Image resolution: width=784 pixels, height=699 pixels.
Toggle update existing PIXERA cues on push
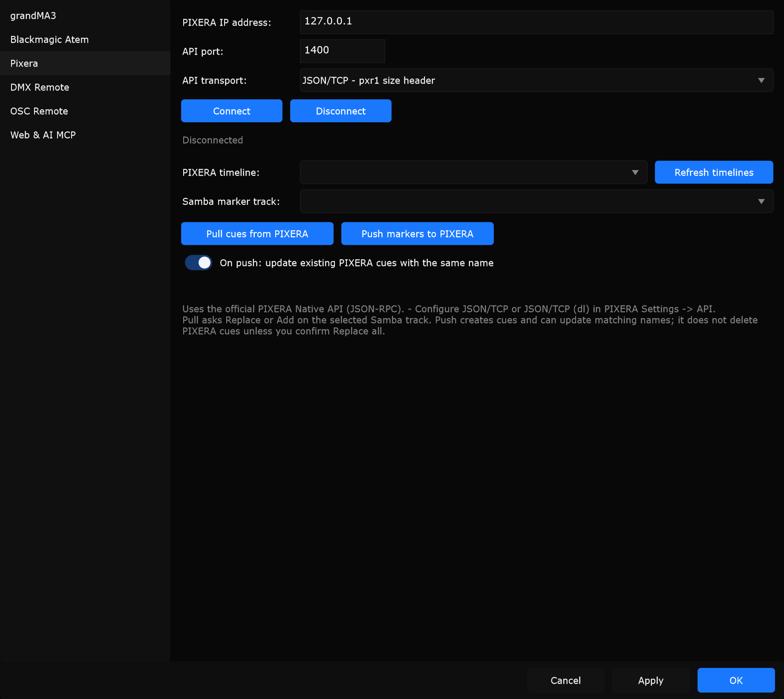pyautogui.click(x=198, y=263)
